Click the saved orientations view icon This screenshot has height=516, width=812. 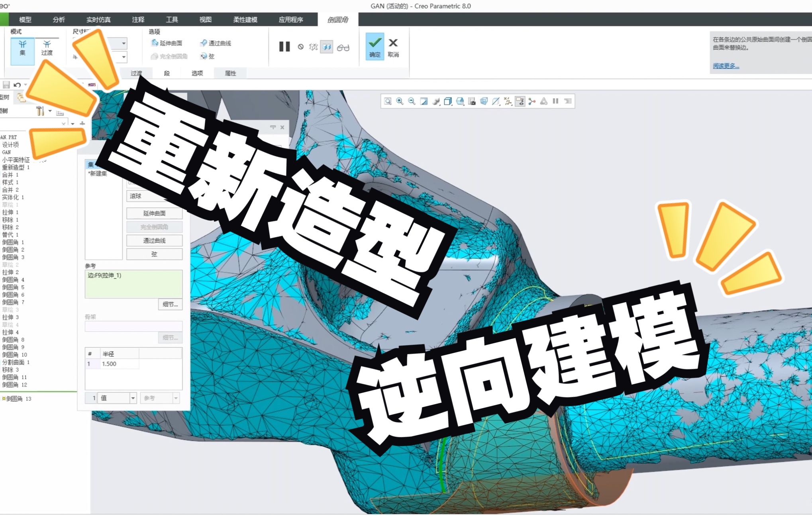point(460,101)
